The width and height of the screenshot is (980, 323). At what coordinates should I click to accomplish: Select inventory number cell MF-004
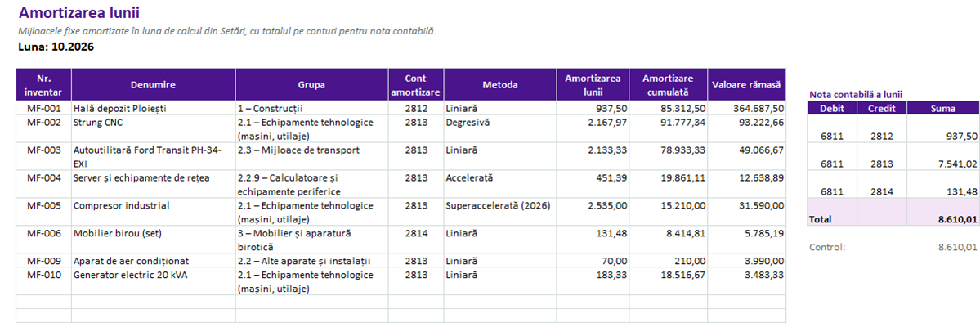coord(44,184)
